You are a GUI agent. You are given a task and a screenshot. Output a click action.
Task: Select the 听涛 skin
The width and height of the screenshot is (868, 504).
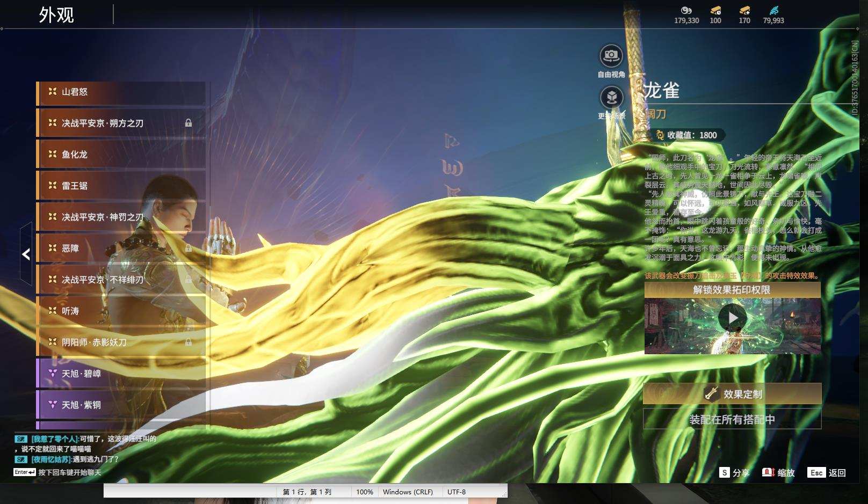121,311
